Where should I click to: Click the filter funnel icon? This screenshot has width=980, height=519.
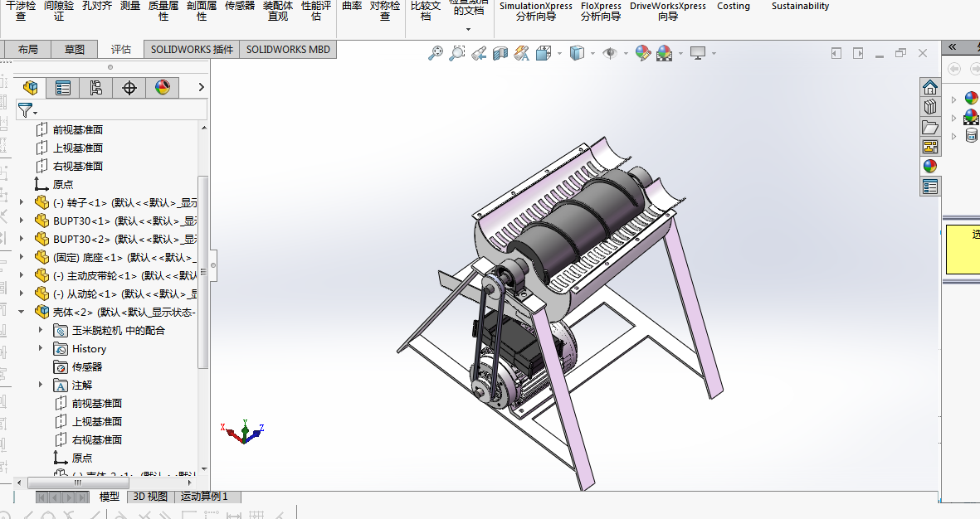coord(25,110)
